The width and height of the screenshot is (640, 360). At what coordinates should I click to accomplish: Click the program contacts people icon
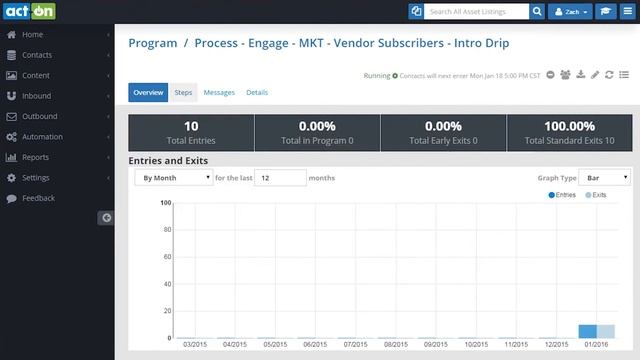click(565, 75)
